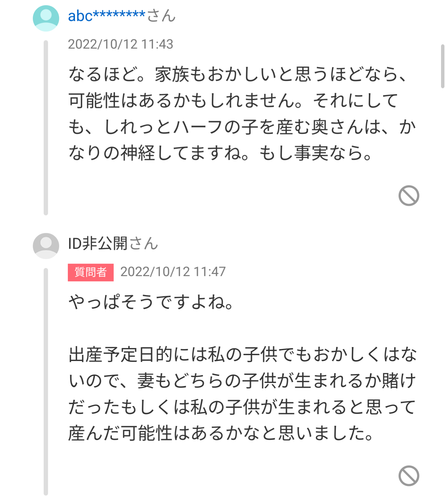Click the 2022/10/12 11:43 timestamp
This screenshot has height=504, width=446.
coord(121,44)
